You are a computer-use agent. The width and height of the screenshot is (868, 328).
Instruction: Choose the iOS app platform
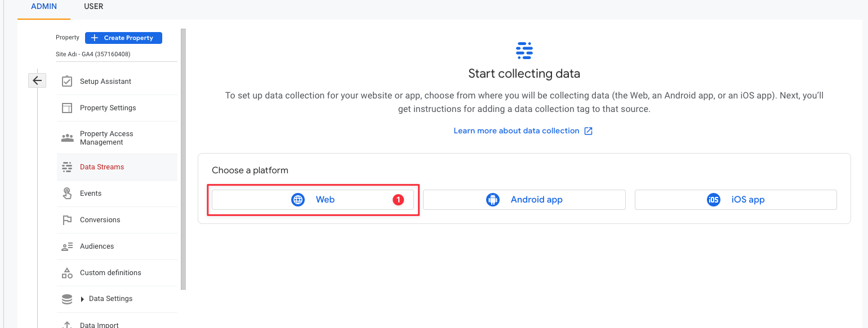(x=736, y=200)
